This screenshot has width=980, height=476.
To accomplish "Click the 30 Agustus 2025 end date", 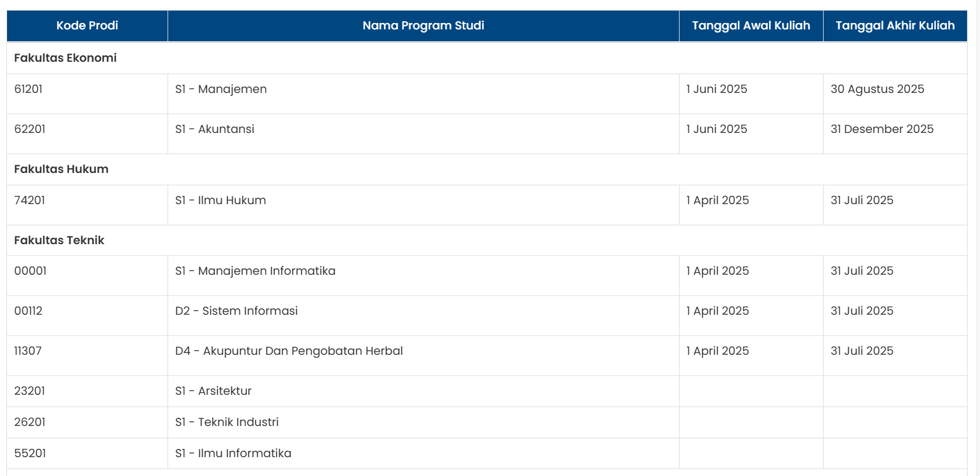I will point(877,89).
